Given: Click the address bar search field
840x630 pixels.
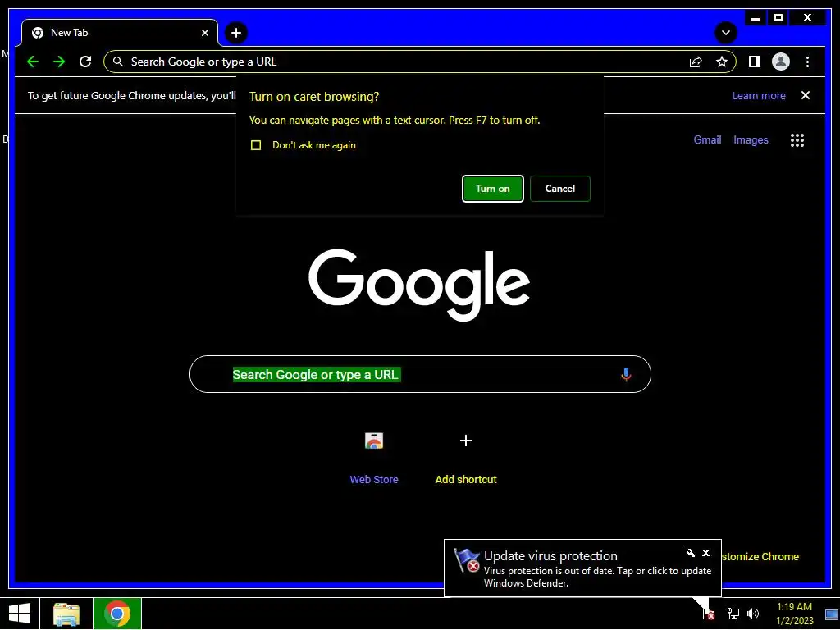Looking at the screenshot, I should (x=419, y=62).
